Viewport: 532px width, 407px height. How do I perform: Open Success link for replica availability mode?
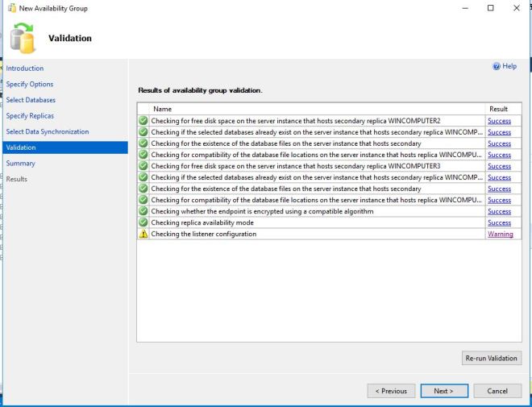[x=499, y=223]
